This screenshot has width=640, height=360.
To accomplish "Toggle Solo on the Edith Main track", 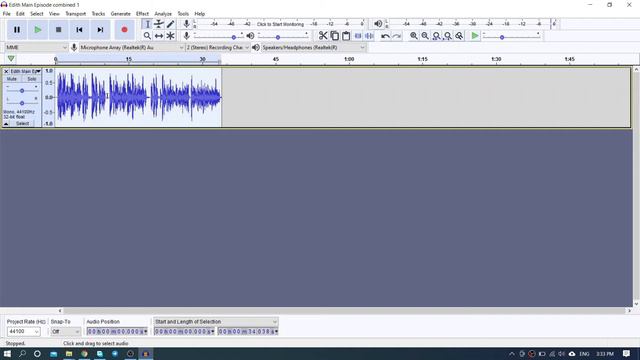I will click(31, 79).
